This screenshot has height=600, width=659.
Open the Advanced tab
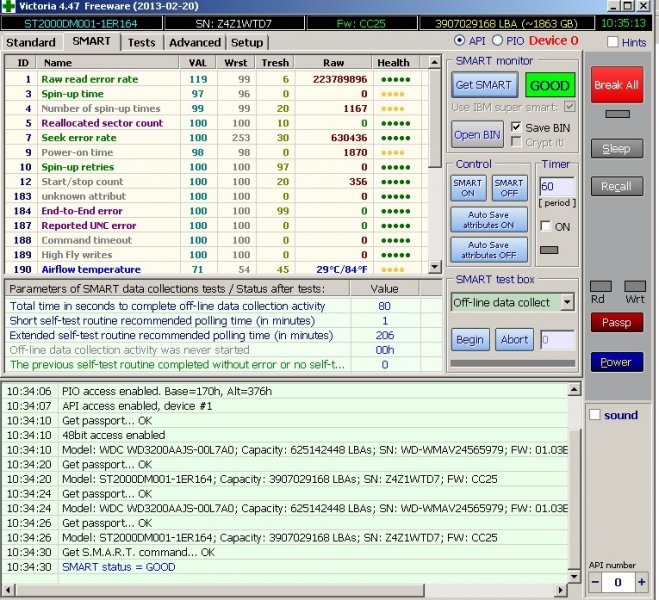195,43
